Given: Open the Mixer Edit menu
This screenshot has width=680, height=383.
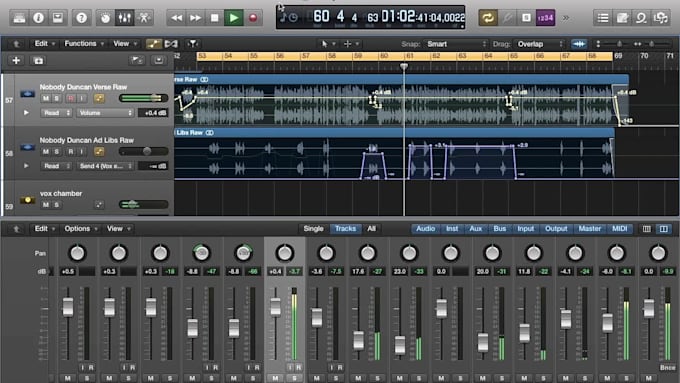Looking at the screenshot, I should [45, 229].
